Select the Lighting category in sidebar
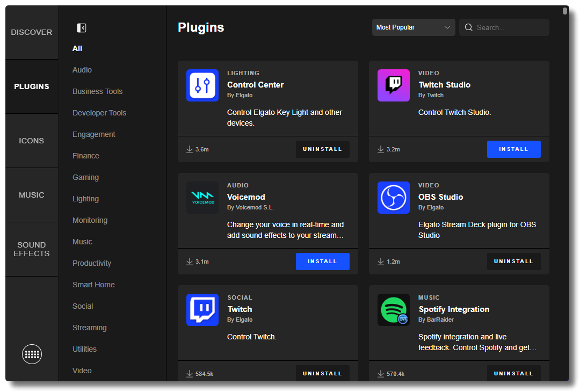The width and height of the screenshot is (580, 392). click(86, 199)
